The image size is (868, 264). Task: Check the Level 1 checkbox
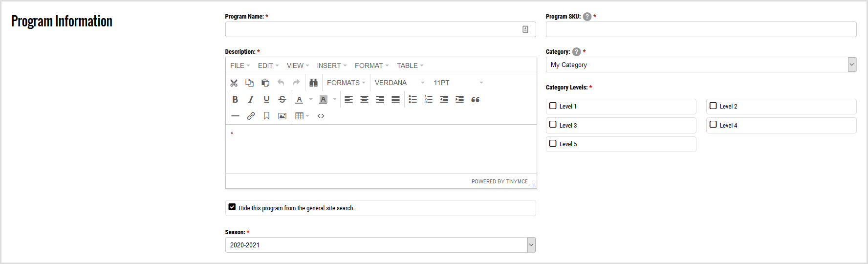pos(553,106)
